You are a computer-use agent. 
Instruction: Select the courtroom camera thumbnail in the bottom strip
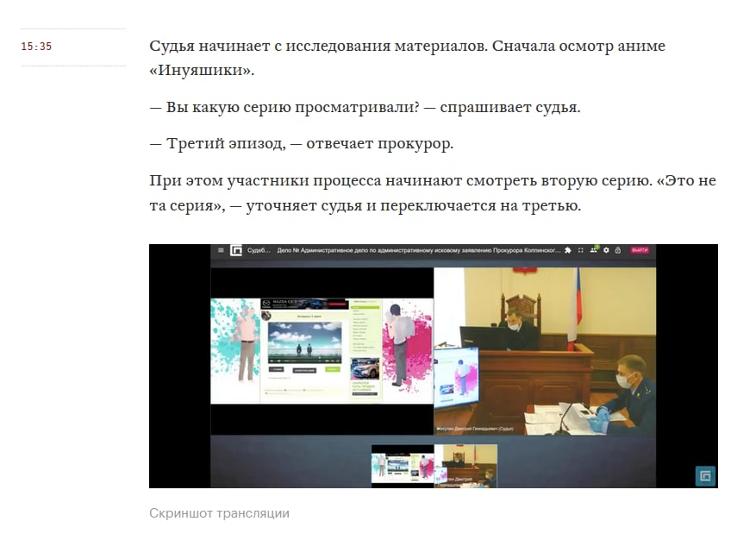coord(465,466)
